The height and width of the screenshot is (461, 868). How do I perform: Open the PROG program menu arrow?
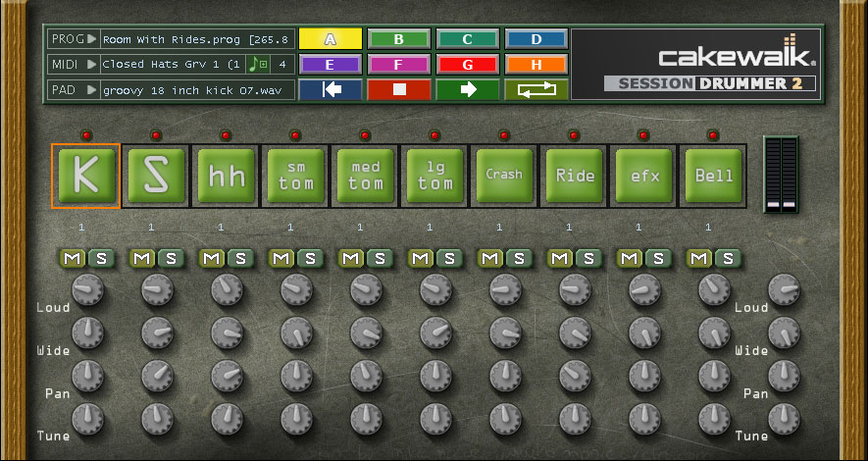(91, 39)
